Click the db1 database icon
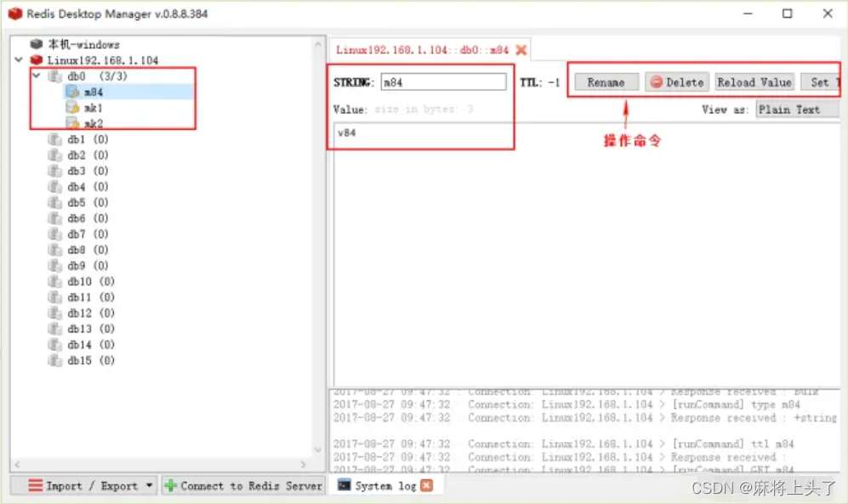 tap(54, 139)
